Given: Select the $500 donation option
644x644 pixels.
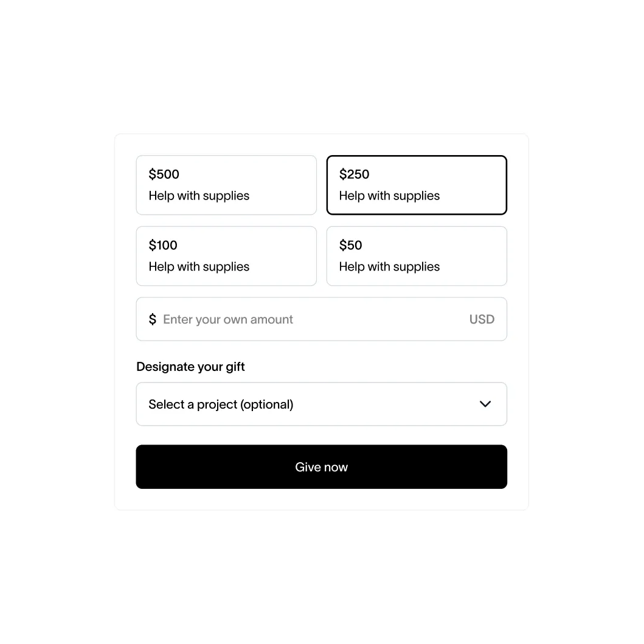Looking at the screenshot, I should [x=226, y=185].
